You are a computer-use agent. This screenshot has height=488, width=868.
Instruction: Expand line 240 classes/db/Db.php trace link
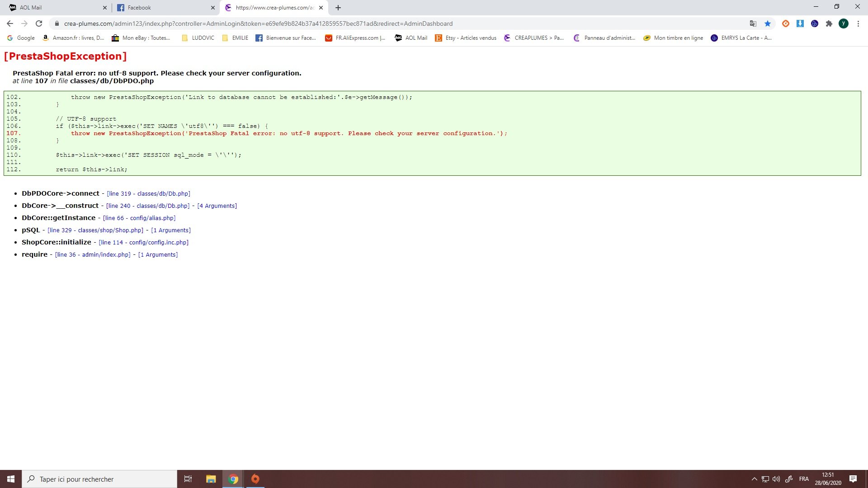148,206
